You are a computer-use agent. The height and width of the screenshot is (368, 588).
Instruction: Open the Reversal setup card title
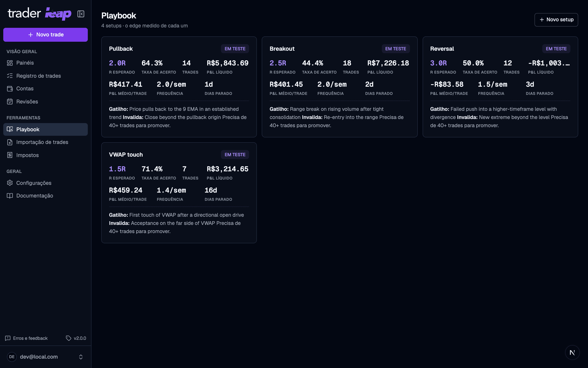click(x=442, y=49)
